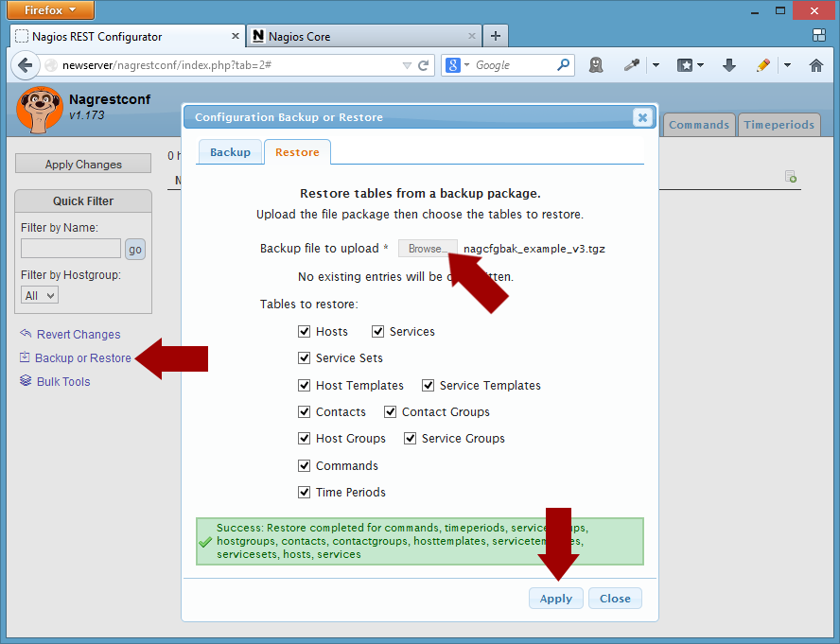Open the search engine selector dropdown
This screenshot has height=644, width=840.
466,65
